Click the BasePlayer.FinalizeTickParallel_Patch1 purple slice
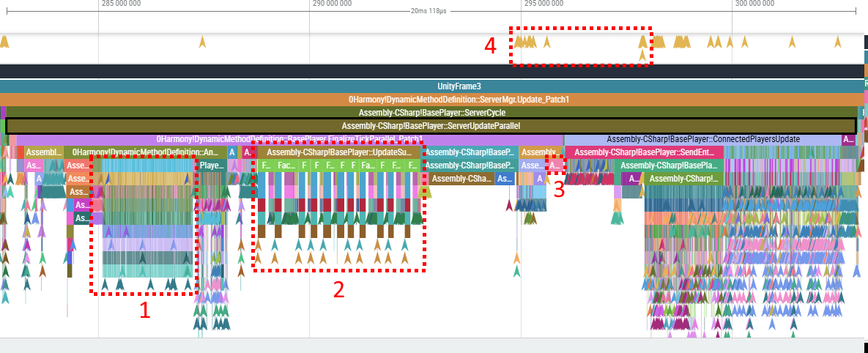Viewport: 868px width, 353px height. (x=289, y=139)
